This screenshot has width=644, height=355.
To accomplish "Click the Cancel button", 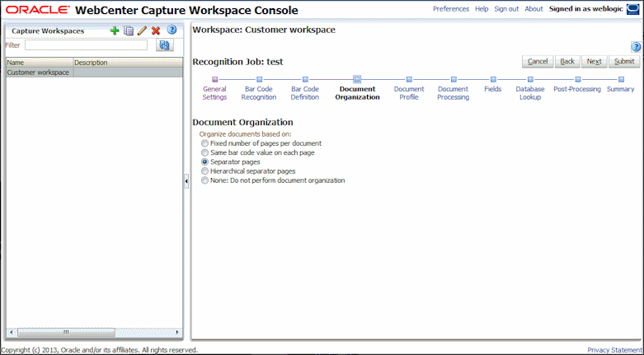I will pos(538,62).
